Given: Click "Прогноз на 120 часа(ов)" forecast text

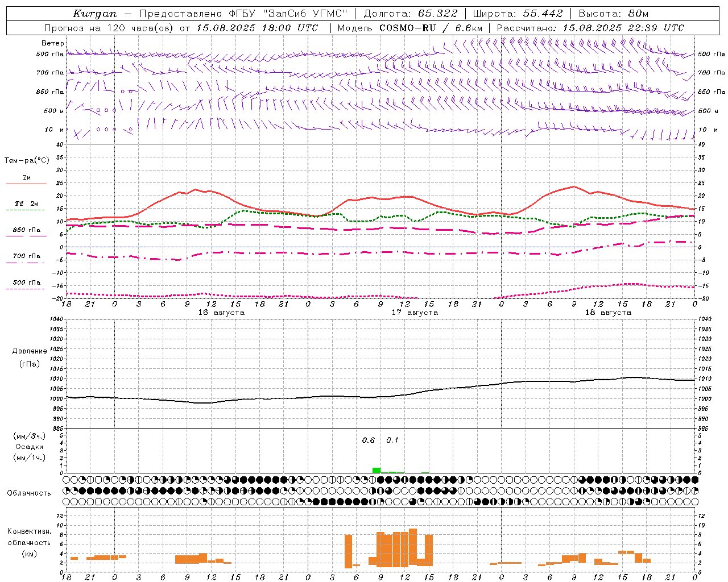Looking at the screenshot, I should point(109,28).
